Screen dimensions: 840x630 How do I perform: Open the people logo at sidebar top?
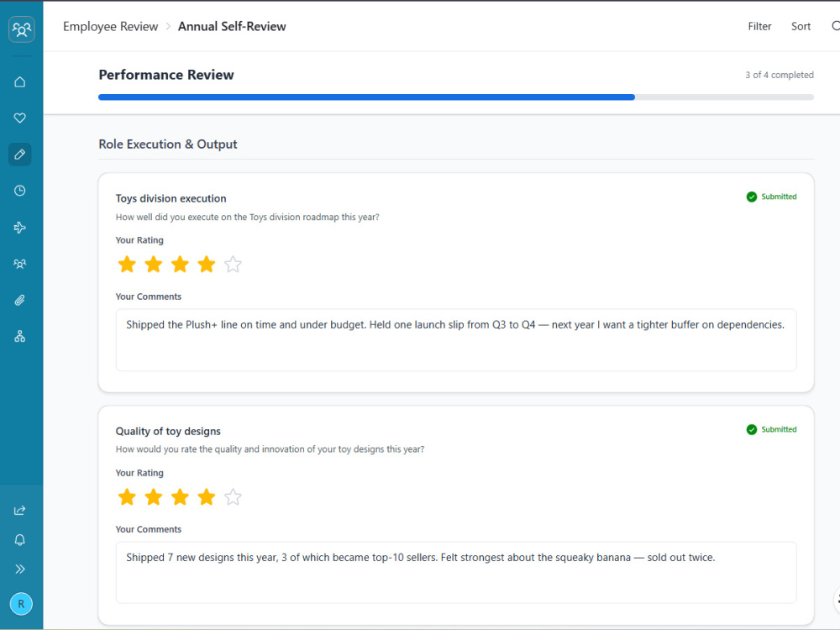(x=22, y=29)
